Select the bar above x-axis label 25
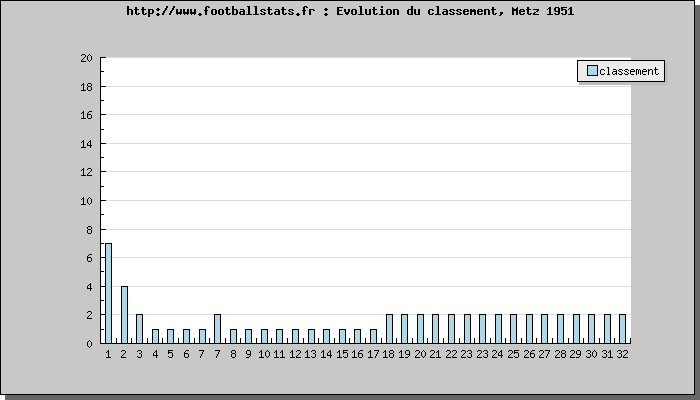This screenshot has height=400, width=700. pyautogui.click(x=513, y=329)
